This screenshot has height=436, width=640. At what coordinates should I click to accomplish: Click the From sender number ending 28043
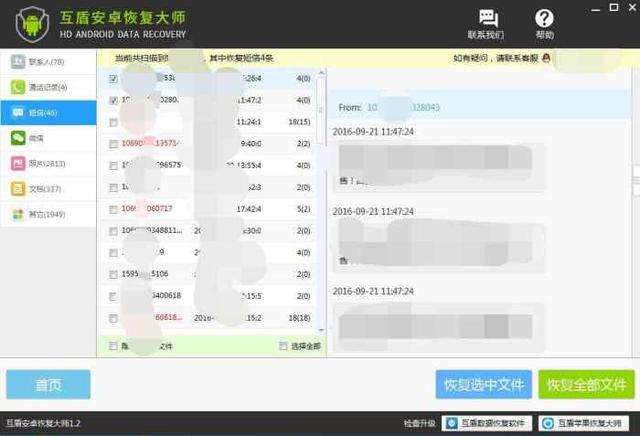tap(403, 107)
